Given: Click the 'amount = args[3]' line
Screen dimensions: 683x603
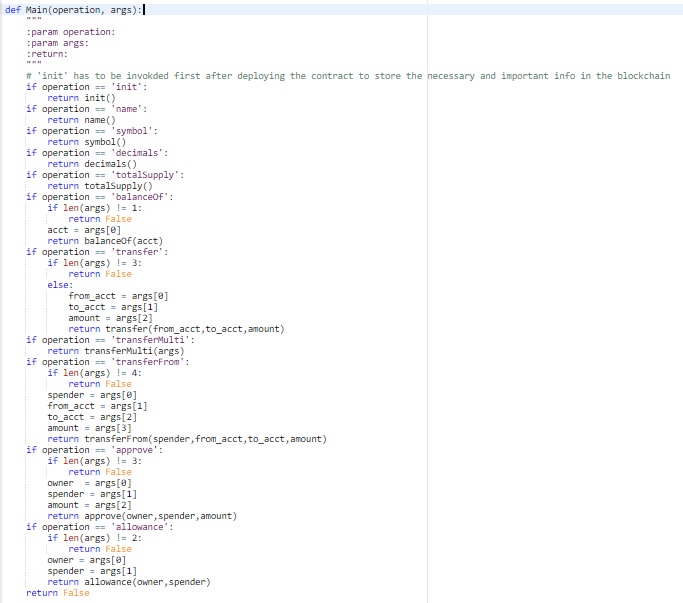Looking at the screenshot, I should click(89, 428).
